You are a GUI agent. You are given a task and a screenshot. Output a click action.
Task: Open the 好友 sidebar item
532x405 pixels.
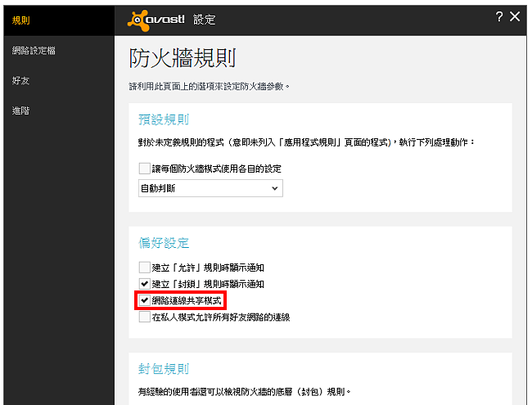pyautogui.click(x=20, y=80)
